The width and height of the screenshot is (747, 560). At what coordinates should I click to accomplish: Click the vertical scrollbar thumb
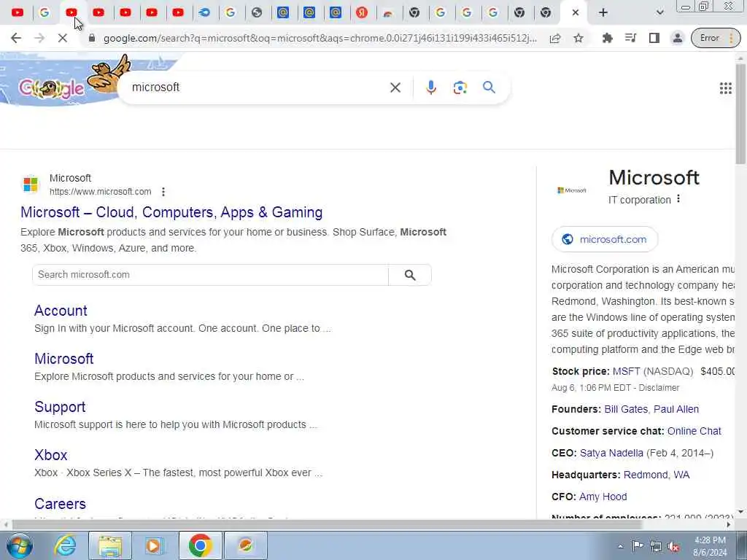point(741,114)
